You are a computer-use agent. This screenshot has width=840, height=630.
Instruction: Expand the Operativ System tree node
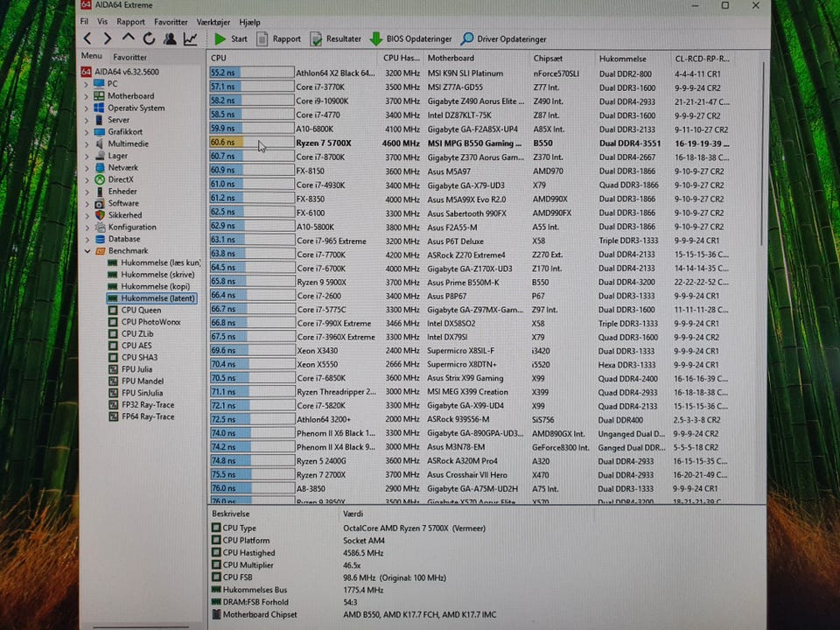pos(87,108)
